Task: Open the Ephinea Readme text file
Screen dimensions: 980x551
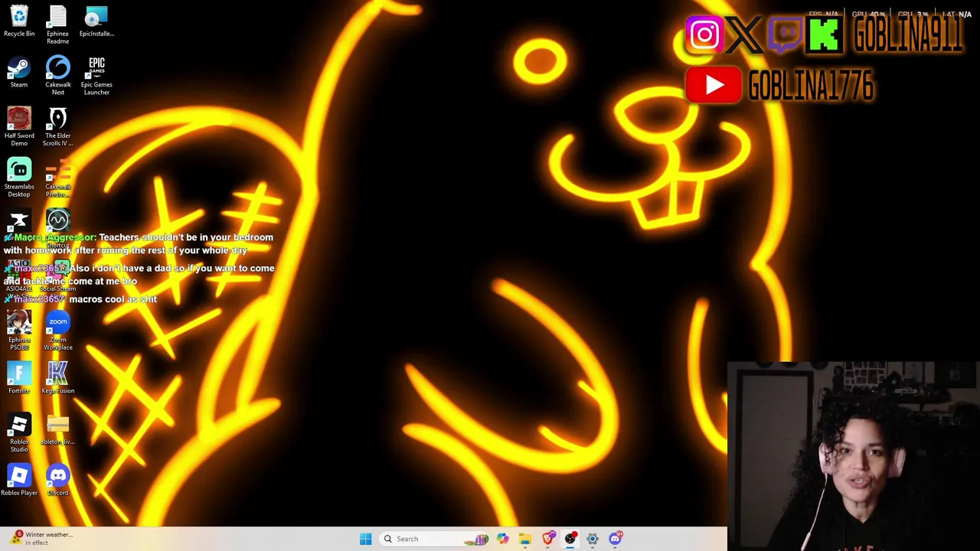Action: [x=57, y=25]
